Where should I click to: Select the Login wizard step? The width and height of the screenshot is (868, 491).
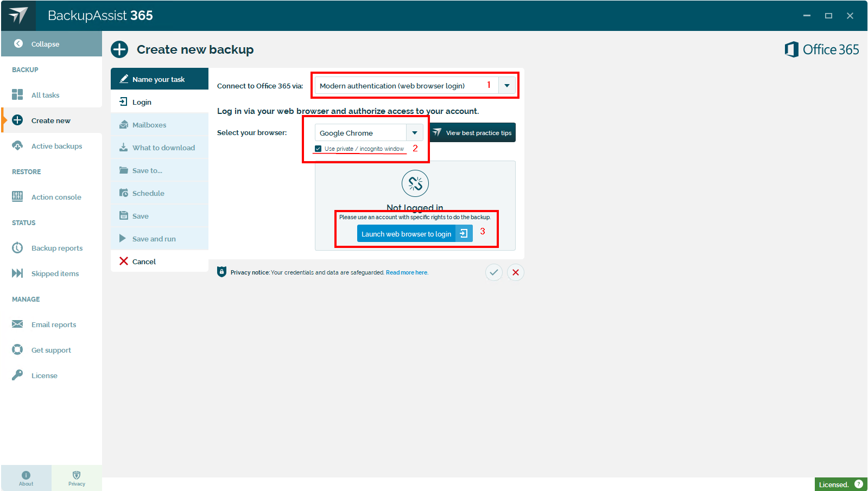(x=160, y=101)
